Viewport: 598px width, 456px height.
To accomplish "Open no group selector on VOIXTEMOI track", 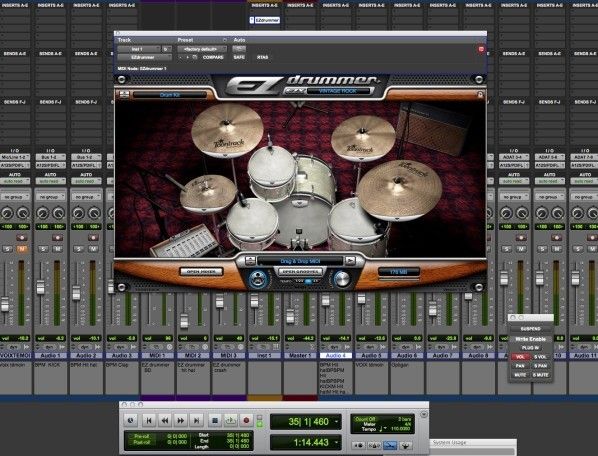I will tap(15, 197).
